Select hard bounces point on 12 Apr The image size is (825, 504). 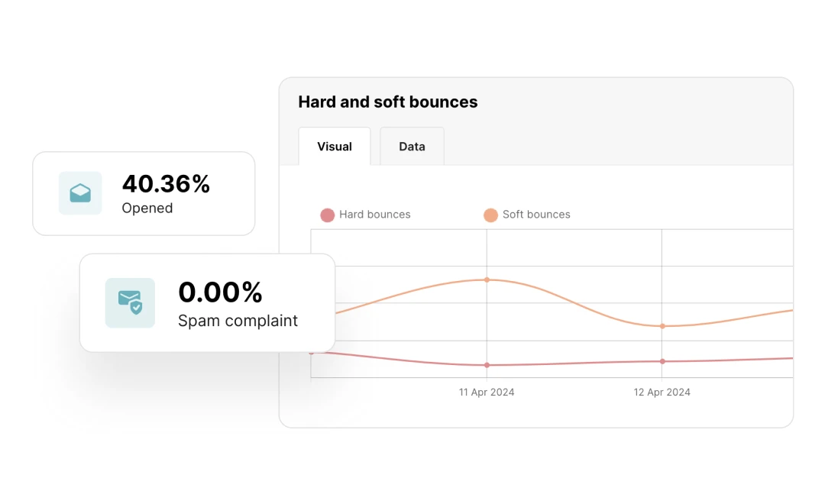662,361
